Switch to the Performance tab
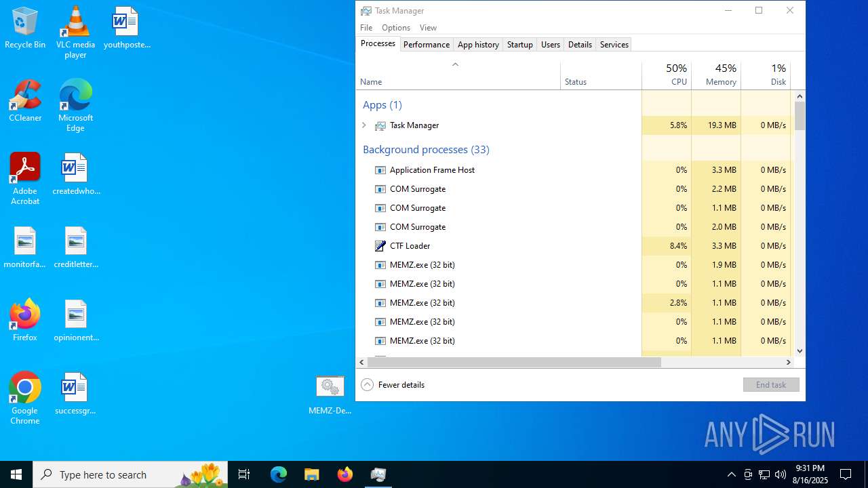The image size is (868, 488). point(427,45)
